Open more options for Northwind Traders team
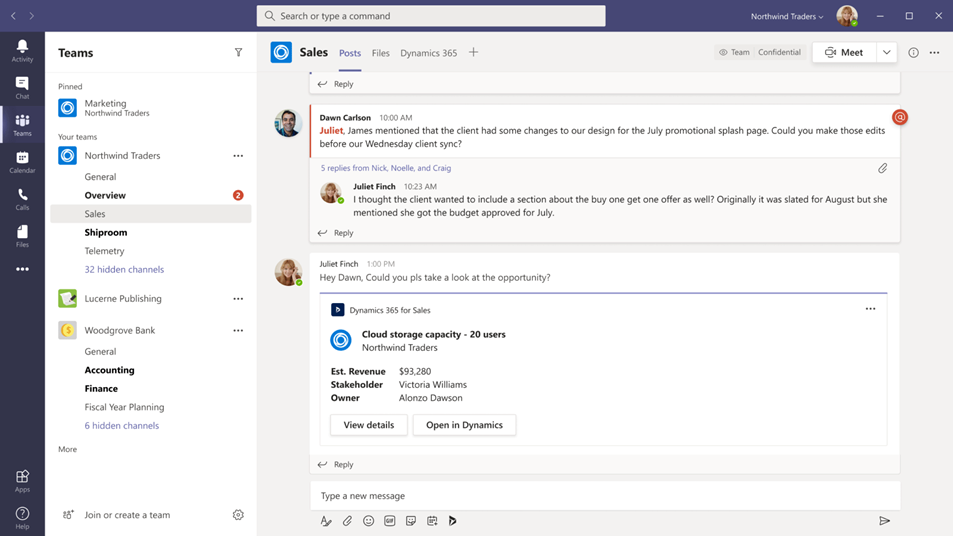 238,156
